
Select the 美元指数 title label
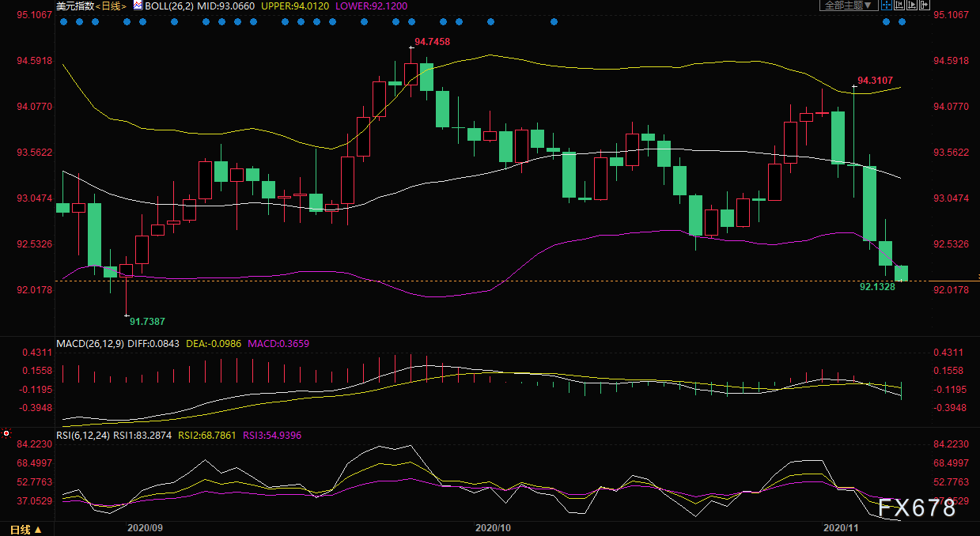click(76, 6)
